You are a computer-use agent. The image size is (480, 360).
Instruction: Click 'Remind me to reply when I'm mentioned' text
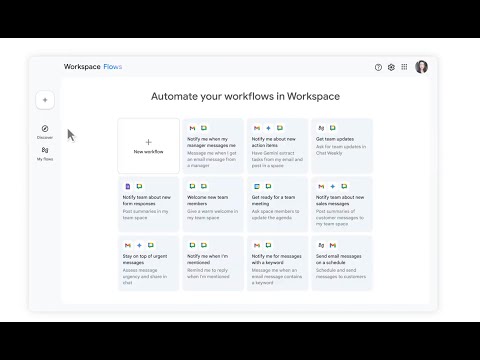pos(208,273)
